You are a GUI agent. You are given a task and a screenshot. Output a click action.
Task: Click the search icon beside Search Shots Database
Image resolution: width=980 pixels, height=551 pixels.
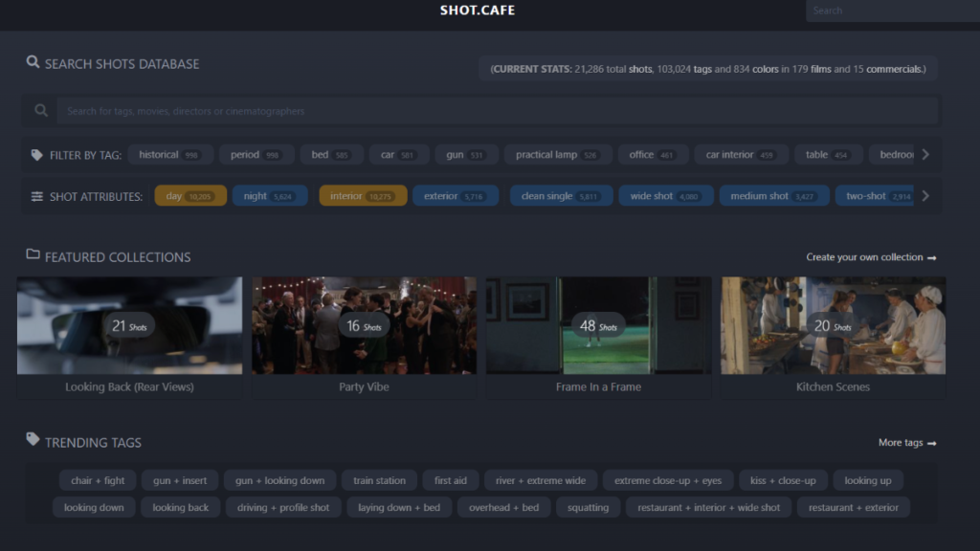tap(33, 63)
